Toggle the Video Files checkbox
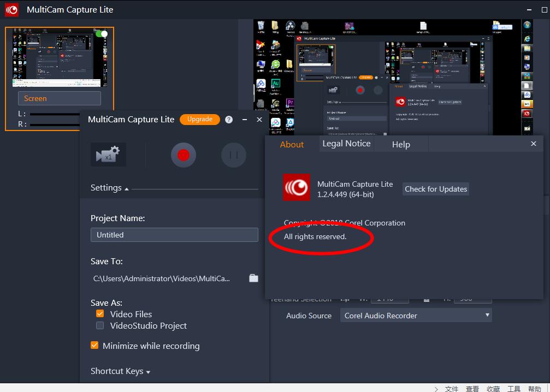The image size is (550, 392). [x=100, y=313]
